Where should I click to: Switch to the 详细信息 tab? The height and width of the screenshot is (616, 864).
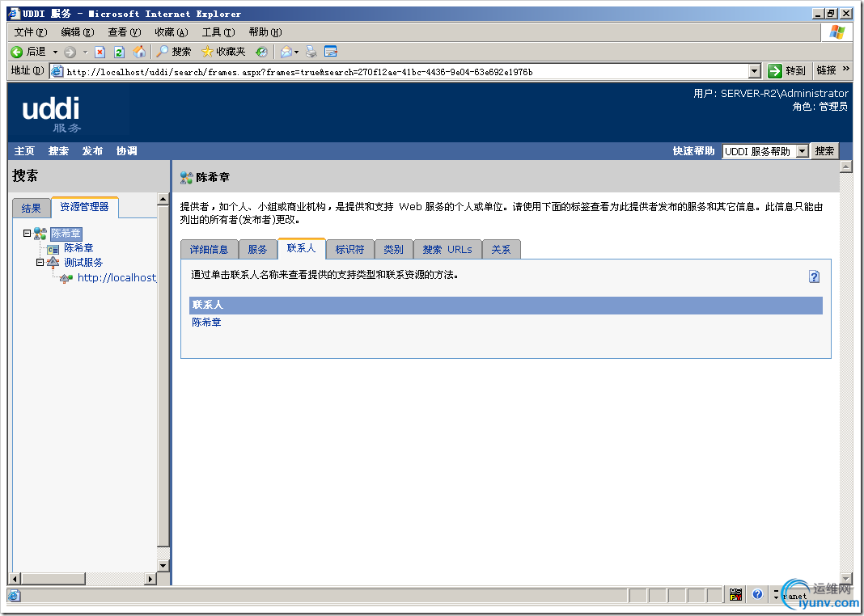[209, 249]
